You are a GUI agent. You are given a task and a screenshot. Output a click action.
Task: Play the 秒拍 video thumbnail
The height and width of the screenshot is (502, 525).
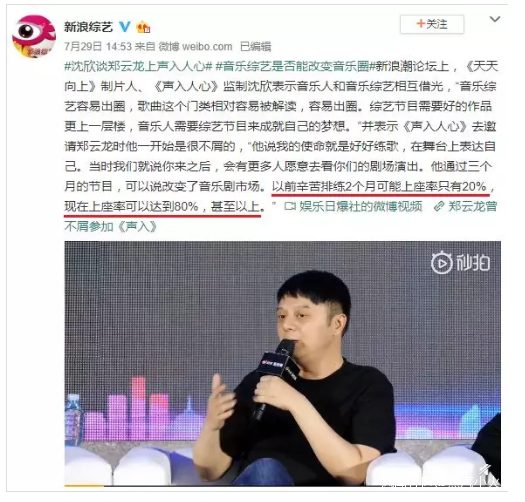283,363
